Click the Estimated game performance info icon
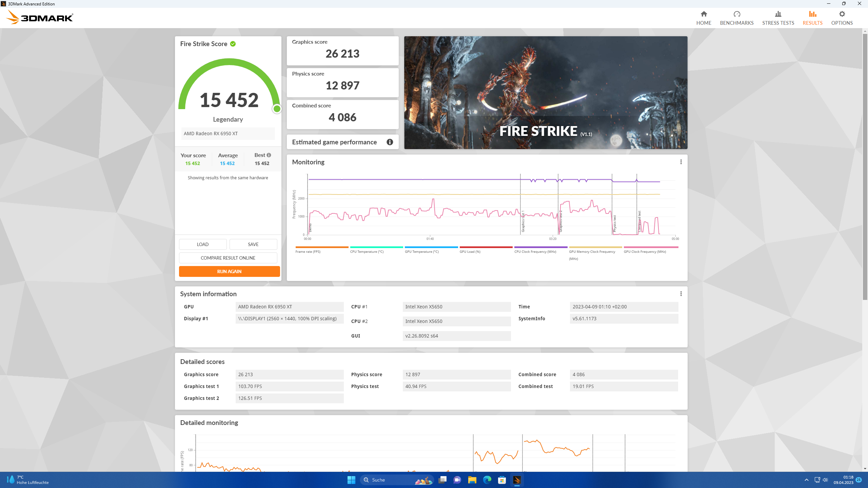This screenshot has width=868, height=488. (x=390, y=142)
